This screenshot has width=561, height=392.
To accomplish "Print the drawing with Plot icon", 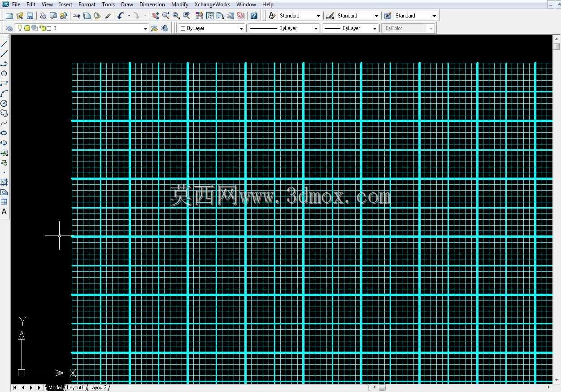I will tap(43, 16).
